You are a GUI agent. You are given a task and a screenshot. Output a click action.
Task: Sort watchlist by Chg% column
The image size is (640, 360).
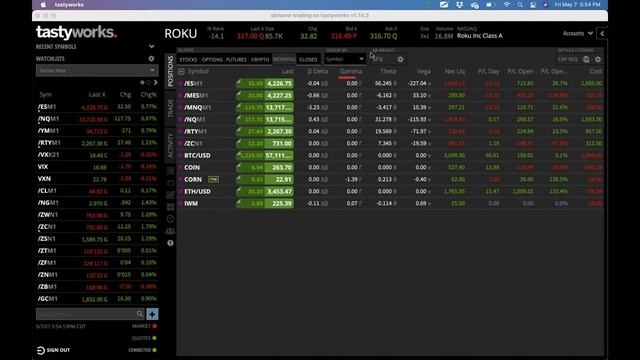click(148, 95)
